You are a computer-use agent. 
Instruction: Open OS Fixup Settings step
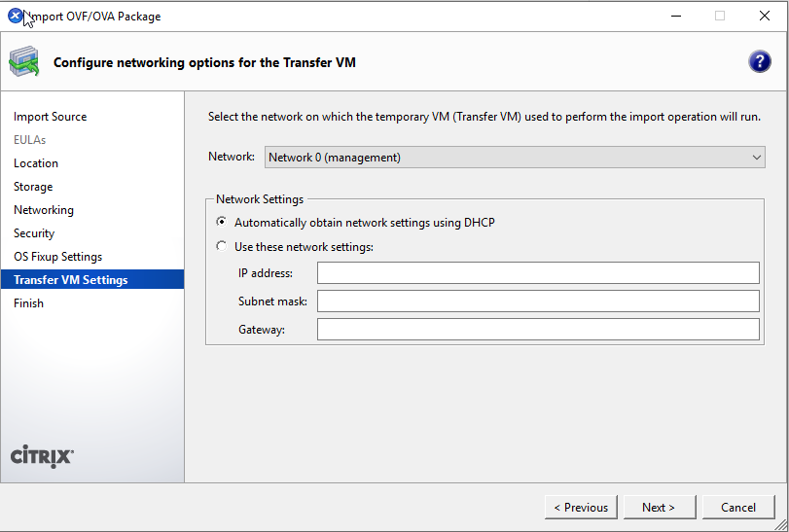point(57,257)
